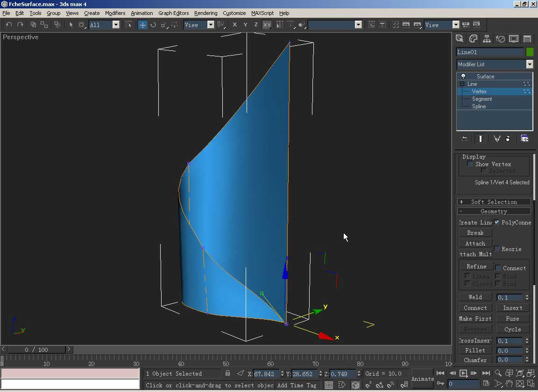Open the Hierarchy command panel tab
Screen dimensions: 538x392
pyautogui.click(x=487, y=39)
